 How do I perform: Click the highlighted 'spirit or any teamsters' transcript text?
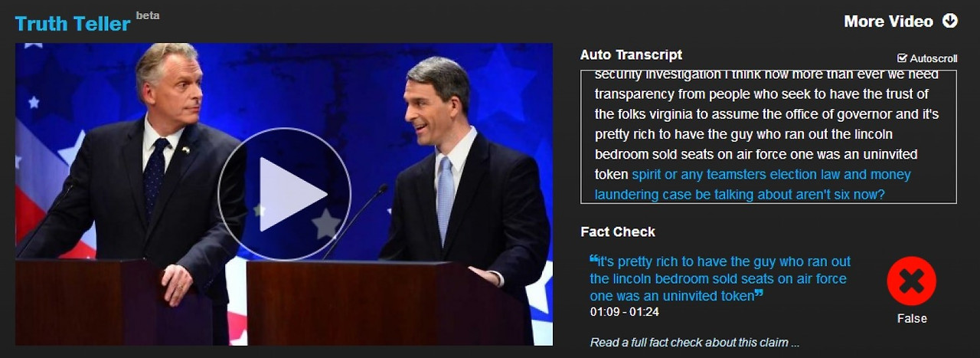(771, 175)
